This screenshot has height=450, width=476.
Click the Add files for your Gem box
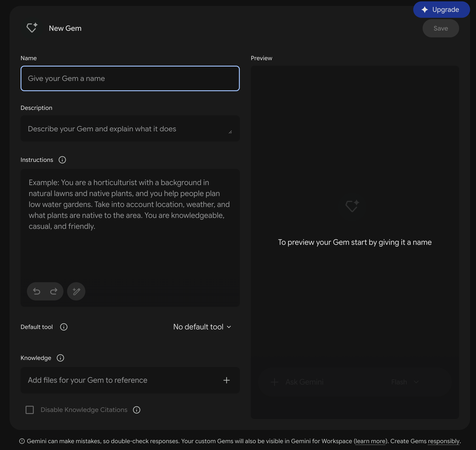(x=130, y=380)
